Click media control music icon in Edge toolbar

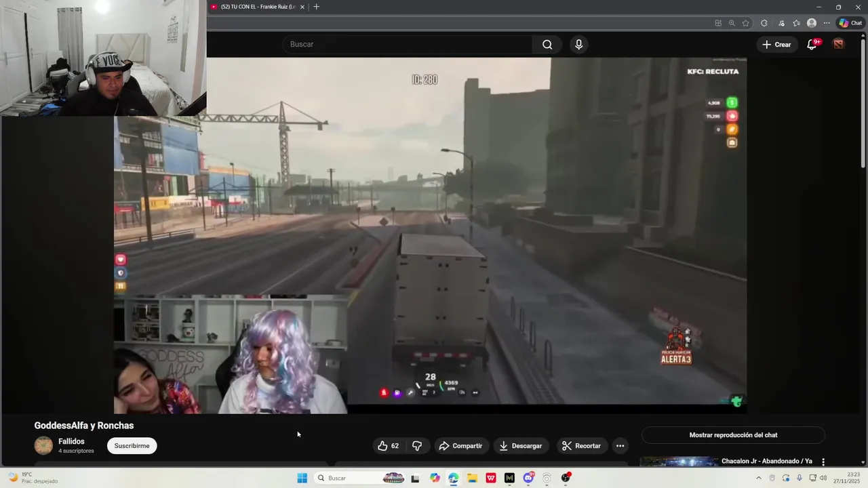[781, 23]
